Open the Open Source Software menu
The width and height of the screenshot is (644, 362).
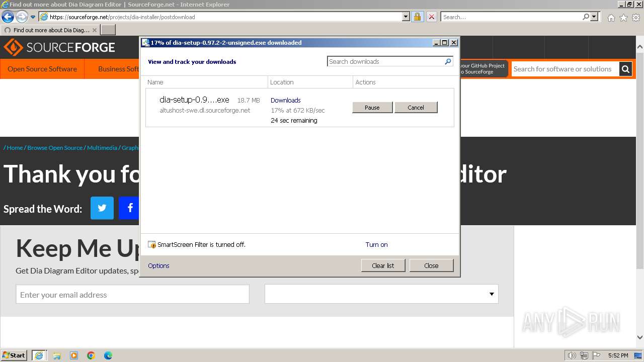[x=42, y=69]
